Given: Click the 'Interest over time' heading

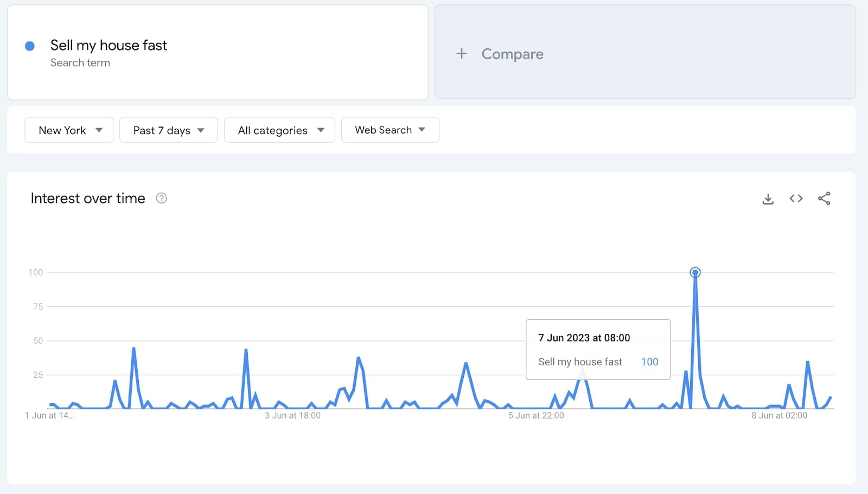Looking at the screenshot, I should pos(88,198).
